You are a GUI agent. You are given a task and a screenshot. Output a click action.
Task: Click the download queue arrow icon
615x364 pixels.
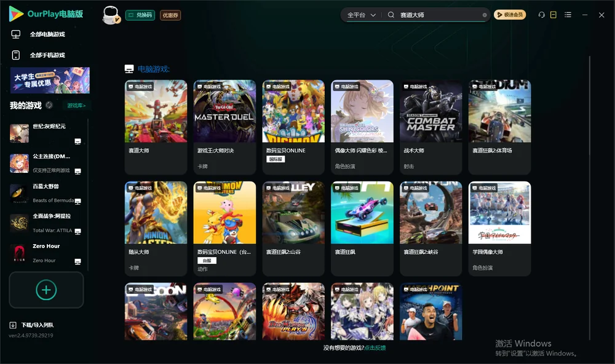pos(13,325)
